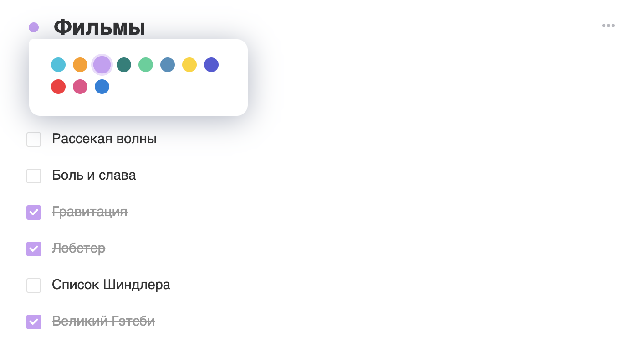This screenshot has width=644, height=353.
Task: Select the steel blue color swatch
Action: [x=168, y=65]
